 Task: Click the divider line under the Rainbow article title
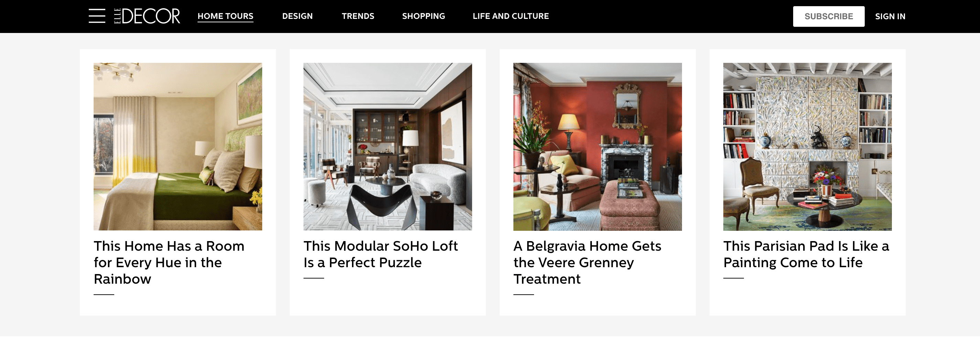[104, 294]
